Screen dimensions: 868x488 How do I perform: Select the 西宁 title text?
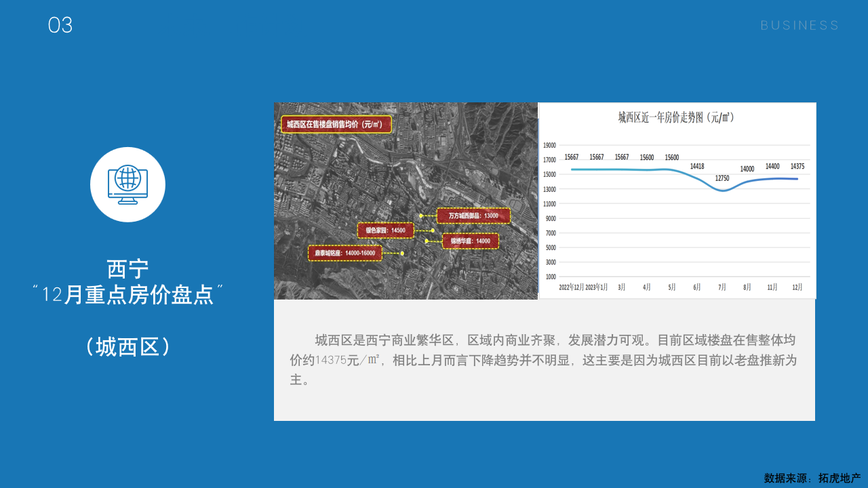127,269
